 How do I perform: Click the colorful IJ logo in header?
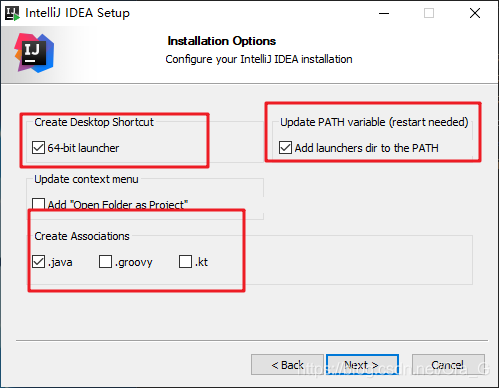pyautogui.click(x=34, y=53)
